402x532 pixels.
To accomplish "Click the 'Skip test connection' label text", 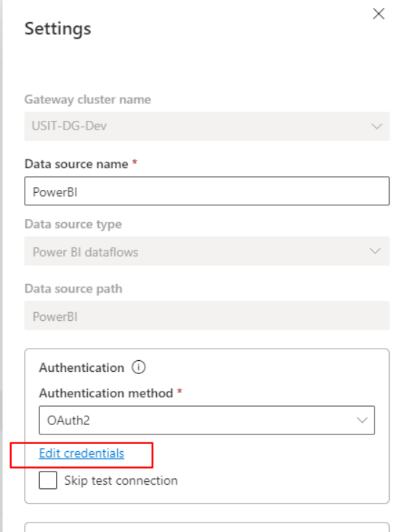I will click(x=121, y=480).
